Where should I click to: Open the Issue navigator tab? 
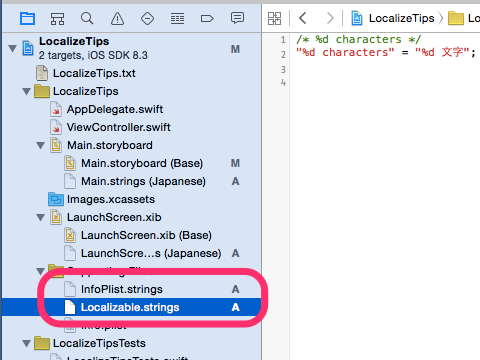[x=117, y=18]
